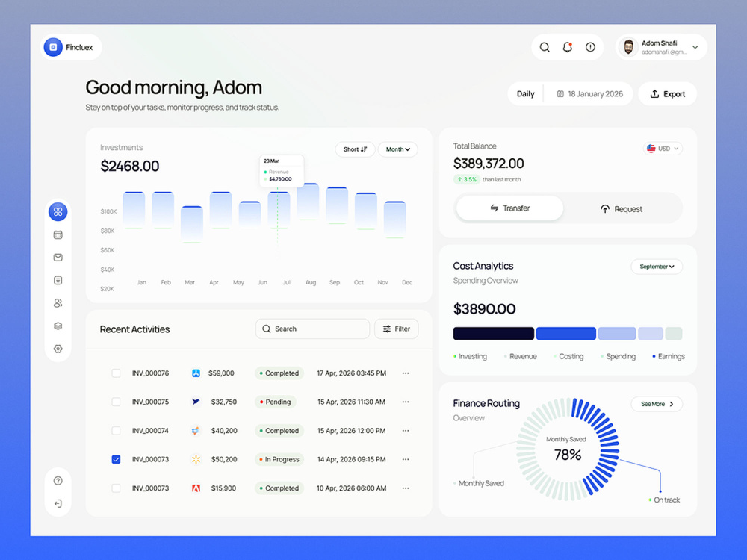Open calendar icon in sidebar
This screenshot has height=560, width=747.
tap(58, 234)
